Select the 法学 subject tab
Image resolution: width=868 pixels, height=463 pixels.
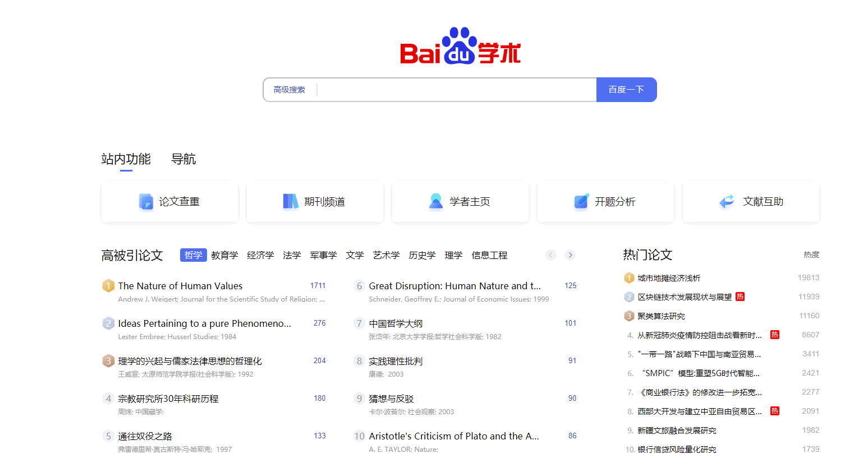point(292,255)
